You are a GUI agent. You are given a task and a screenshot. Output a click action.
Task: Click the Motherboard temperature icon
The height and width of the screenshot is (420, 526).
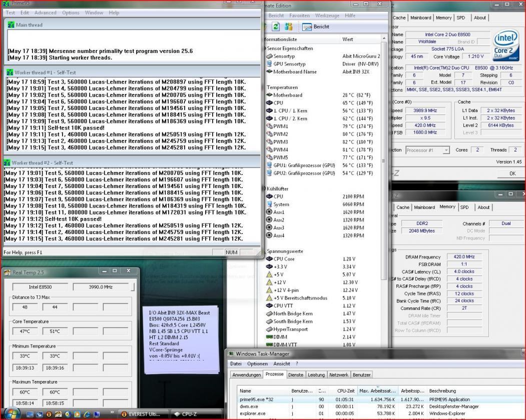click(x=269, y=95)
